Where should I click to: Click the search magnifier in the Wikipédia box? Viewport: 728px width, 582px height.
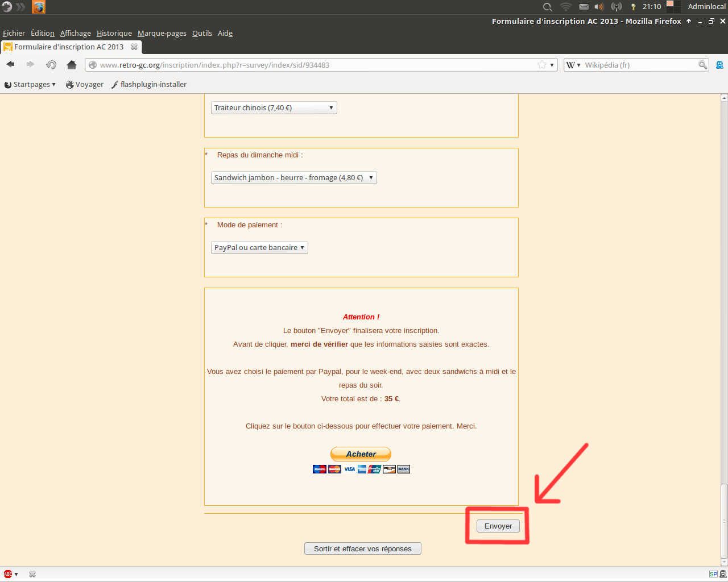point(703,65)
